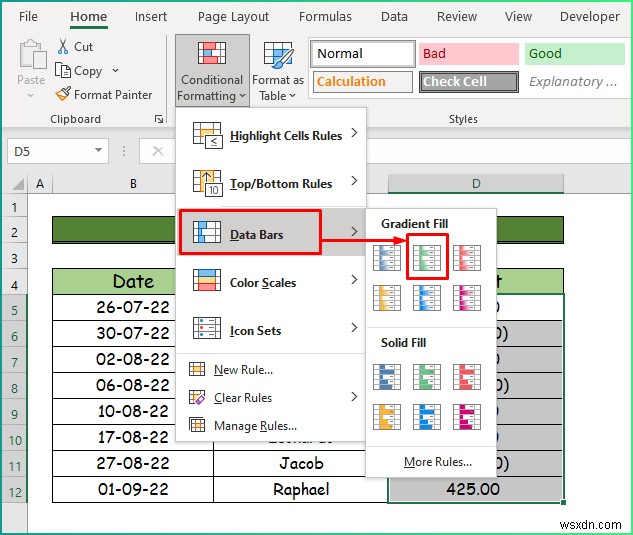Choose orange solid fill data bar
The width and height of the screenshot is (633, 535).
[x=387, y=417]
